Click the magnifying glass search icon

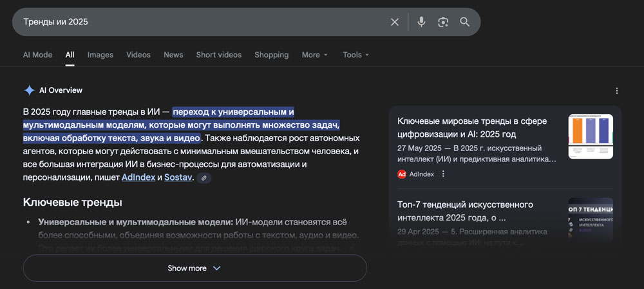[x=465, y=22]
